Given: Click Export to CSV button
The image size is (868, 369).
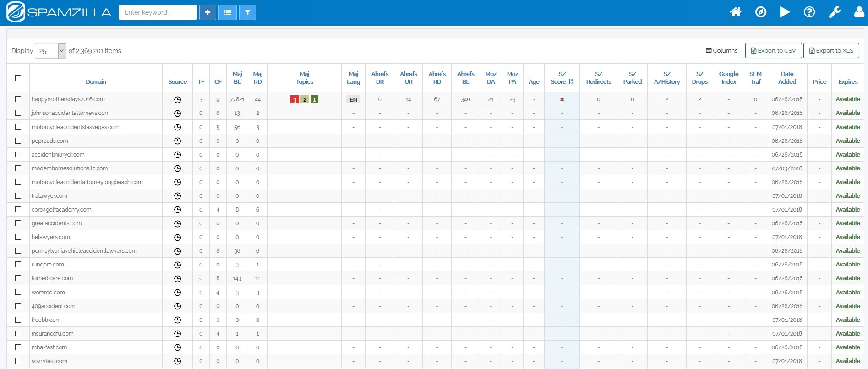Looking at the screenshot, I should 773,51.
